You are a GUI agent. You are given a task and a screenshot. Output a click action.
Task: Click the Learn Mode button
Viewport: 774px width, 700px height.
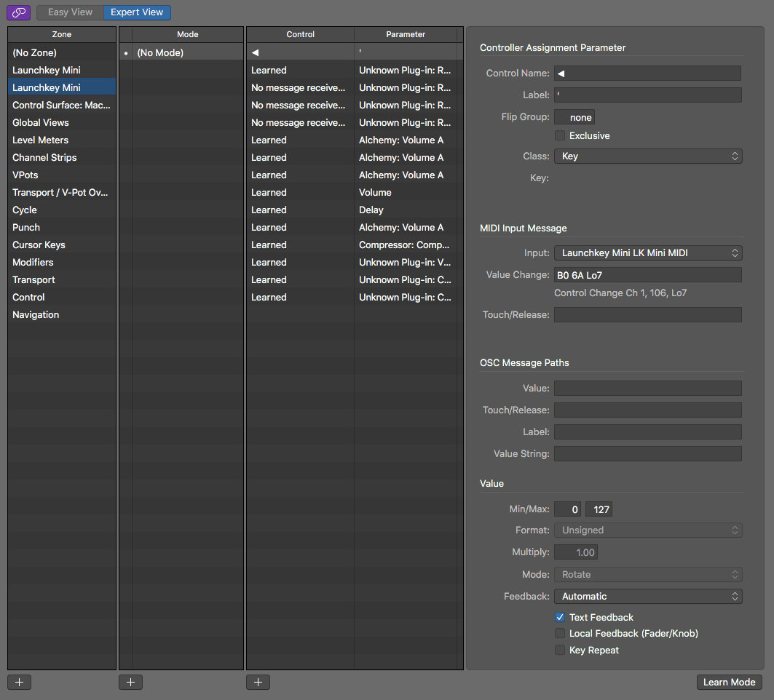[x=729, y=682]
